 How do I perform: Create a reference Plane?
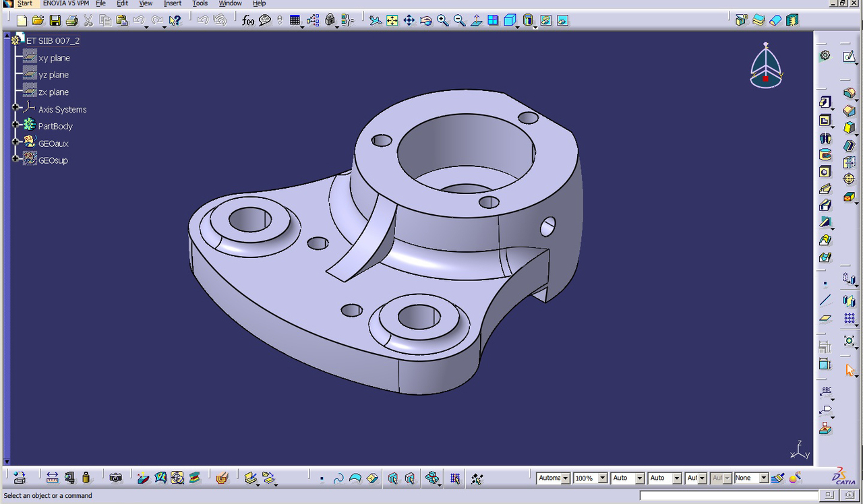[x=825, y=318]
